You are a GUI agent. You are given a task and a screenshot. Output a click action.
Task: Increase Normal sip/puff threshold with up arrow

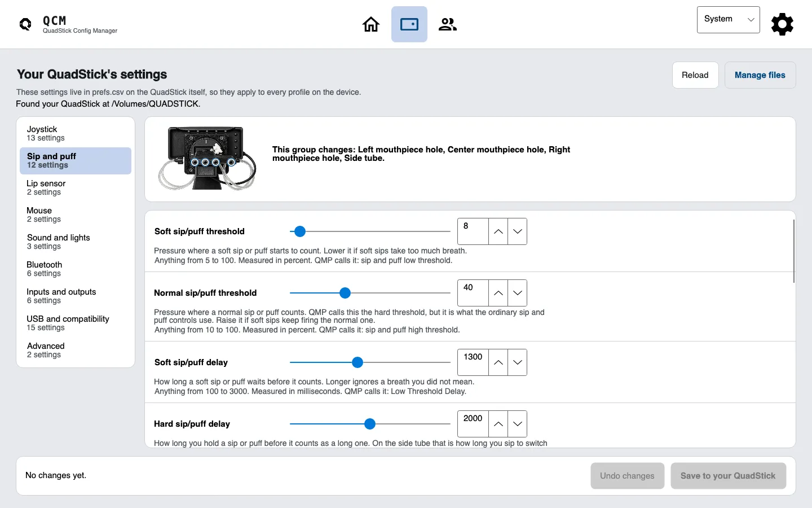[498, 293]
